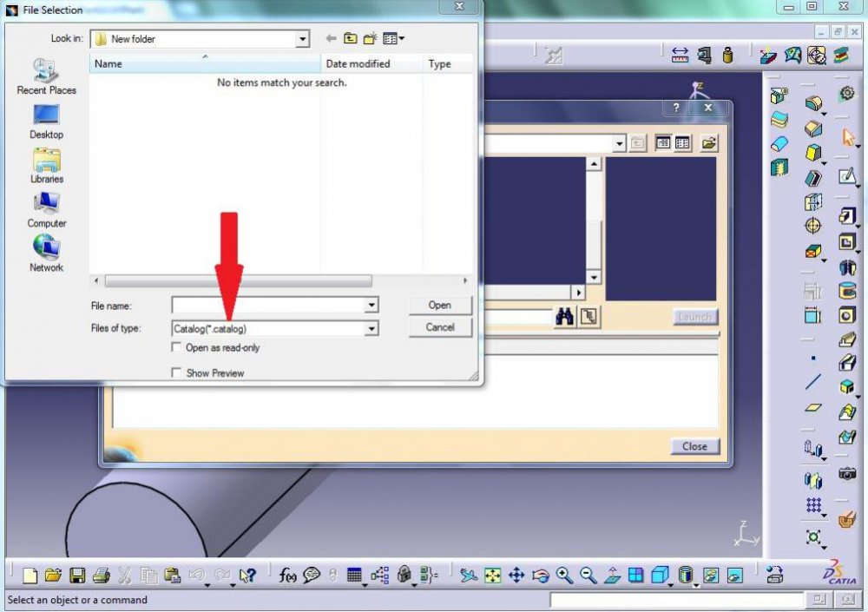Enable the Open as read-only checkbox
Screen dimensions: 868x612
click(177, 348)
